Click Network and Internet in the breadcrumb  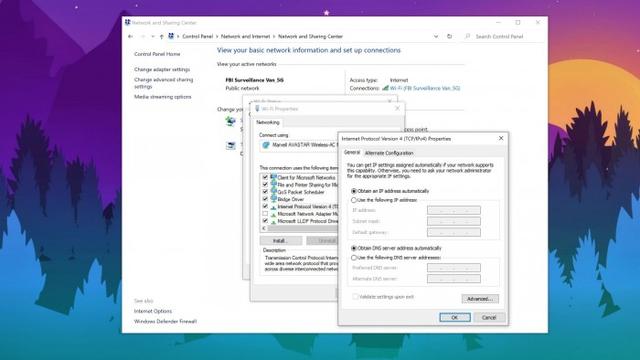(245, 36)
